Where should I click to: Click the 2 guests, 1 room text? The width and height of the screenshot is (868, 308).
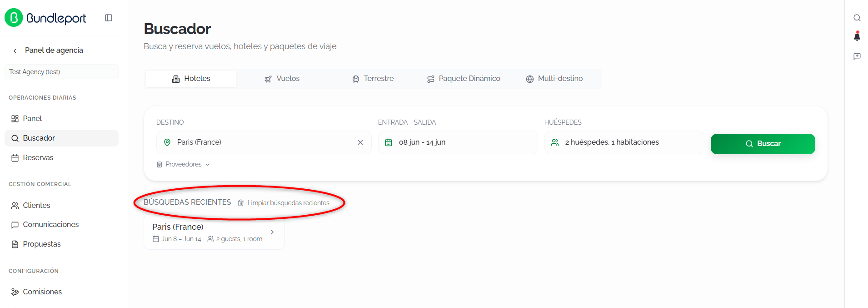pos(239,239)
